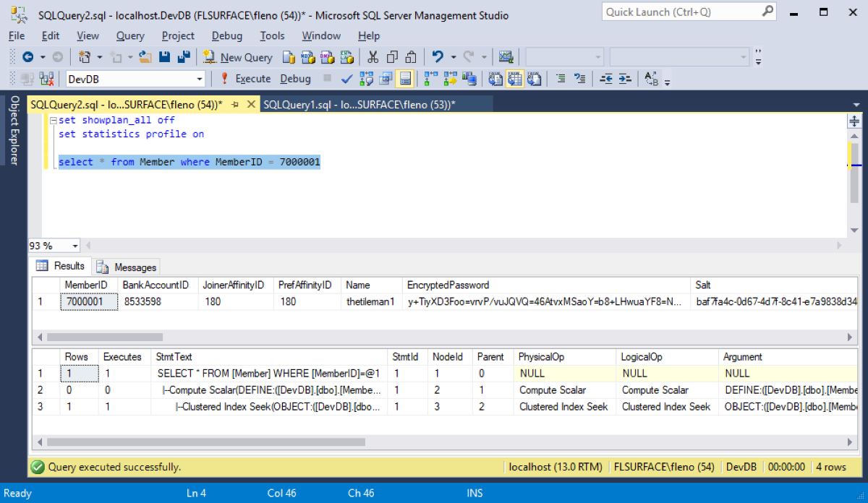Open an Analysis Services XMLA Query icon
868x503 pixels.
pyautogui.click(x=346, y=58)
